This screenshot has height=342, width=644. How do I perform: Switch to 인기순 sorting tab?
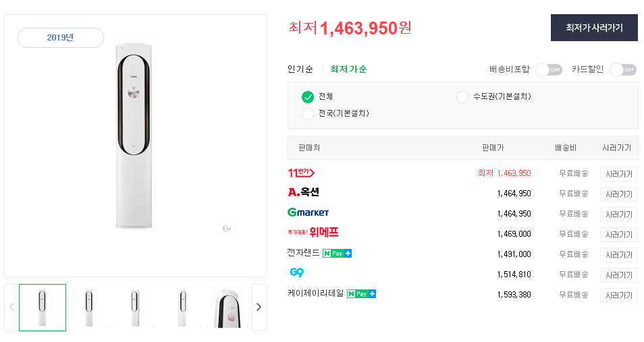point(300,69)
